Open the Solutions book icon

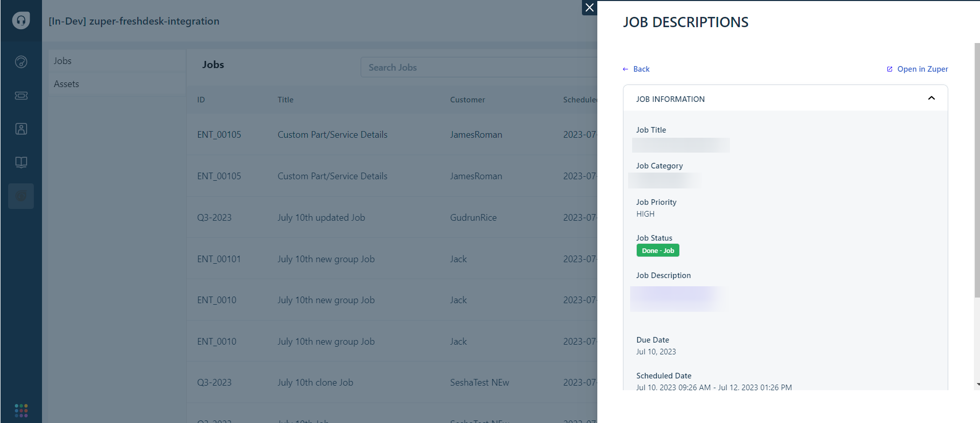(x=21, y=162)
